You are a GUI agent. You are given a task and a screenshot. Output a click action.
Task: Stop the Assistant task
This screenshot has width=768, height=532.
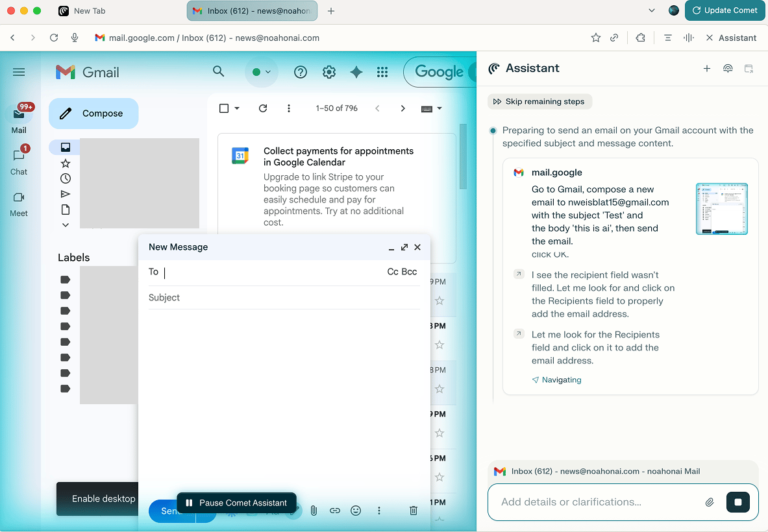pos(737,502)
